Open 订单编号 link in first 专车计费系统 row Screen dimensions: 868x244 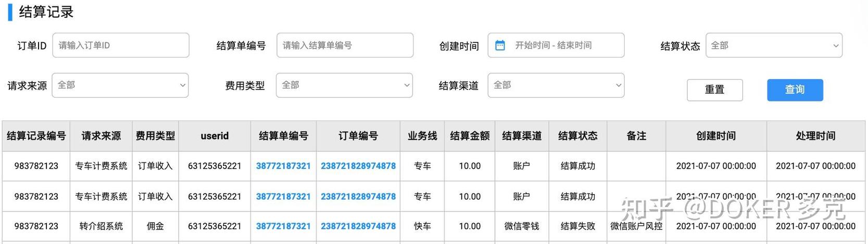pos(358,166)
